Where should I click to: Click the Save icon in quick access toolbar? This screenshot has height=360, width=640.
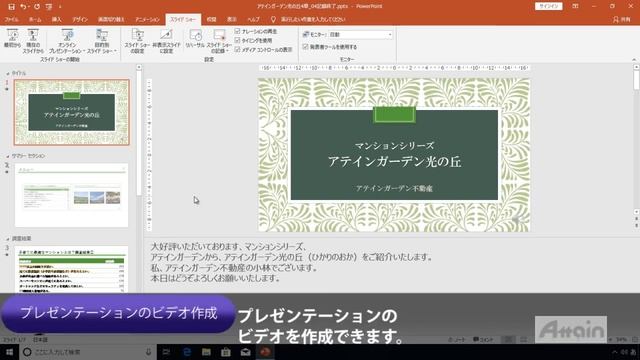click(11, 7)
